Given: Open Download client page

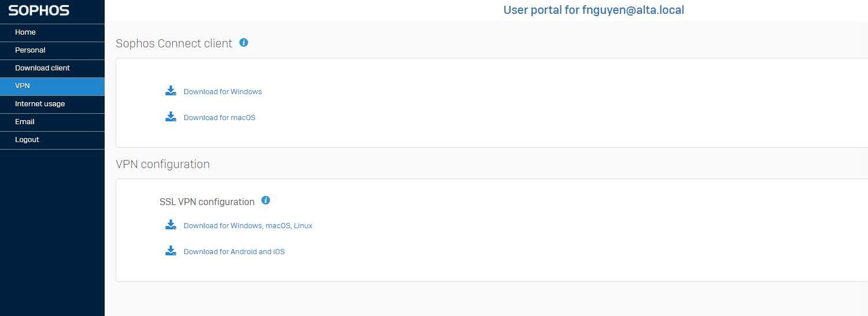Looking at the screenshot, I should pyautogui.click(x=52, y=68).
